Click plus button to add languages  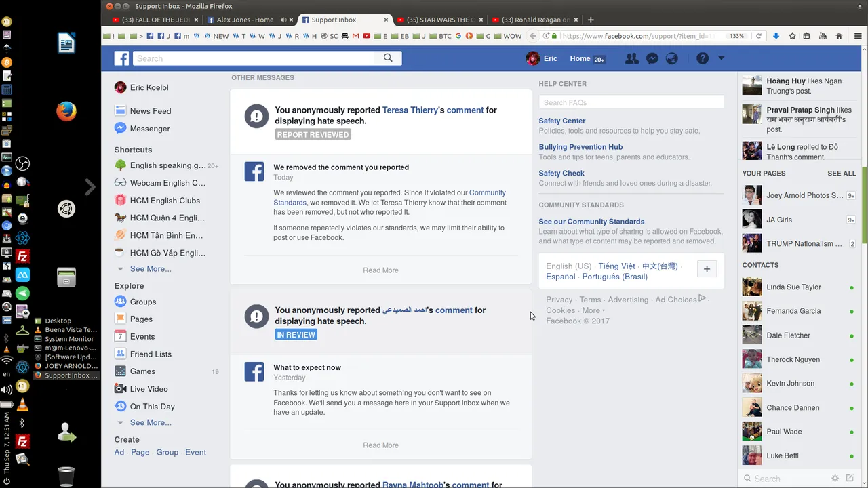707,269
